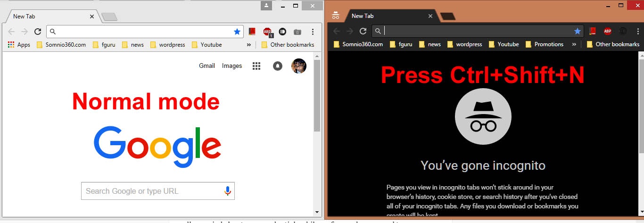The width and height of the screenshot is (644, 223).
Task: Open the Google notifications bell
Action: point(278,66)
